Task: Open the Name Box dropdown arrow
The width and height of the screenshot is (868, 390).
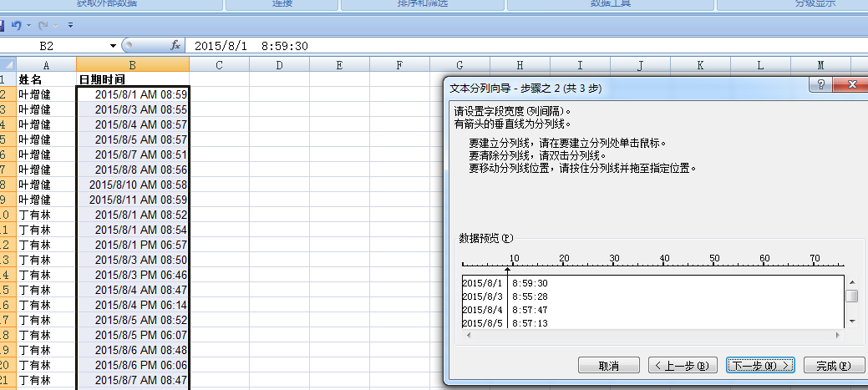Action: (x=114, y=45)
